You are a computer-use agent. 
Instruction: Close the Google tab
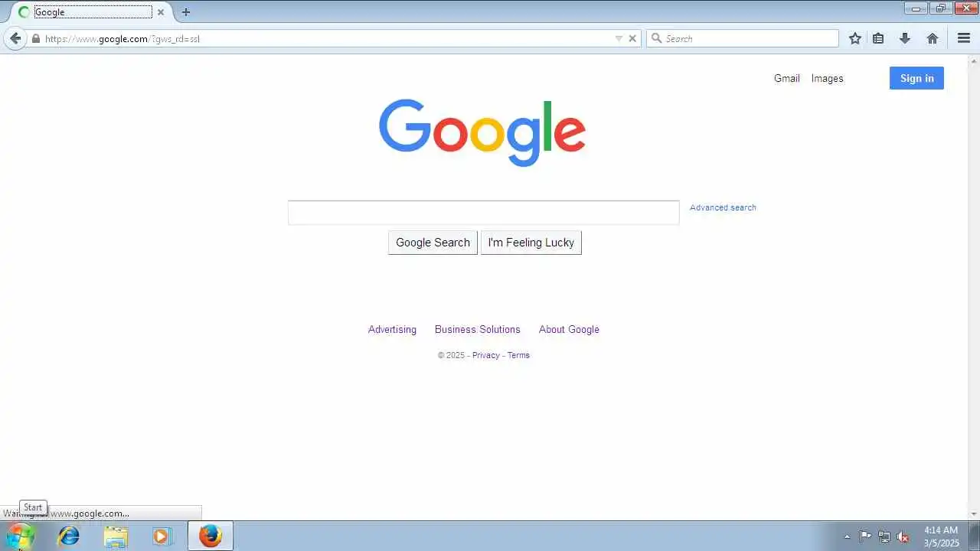pos(161,12)
